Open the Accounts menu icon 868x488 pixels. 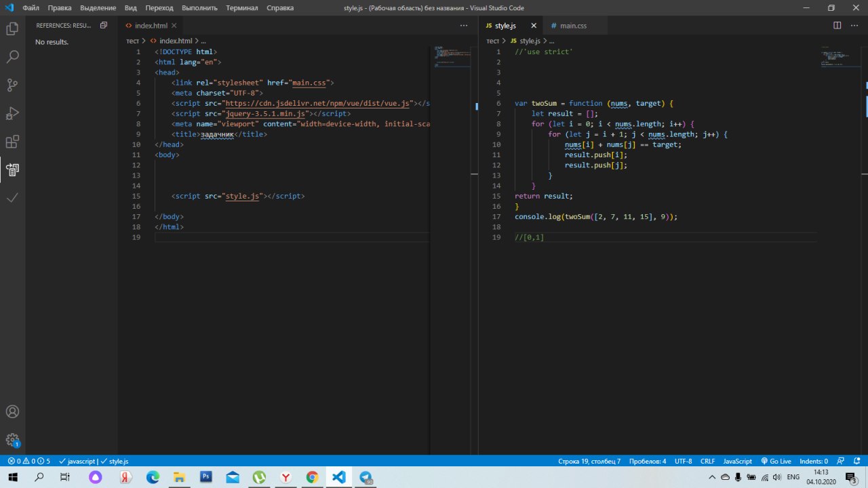pos(12,411)
